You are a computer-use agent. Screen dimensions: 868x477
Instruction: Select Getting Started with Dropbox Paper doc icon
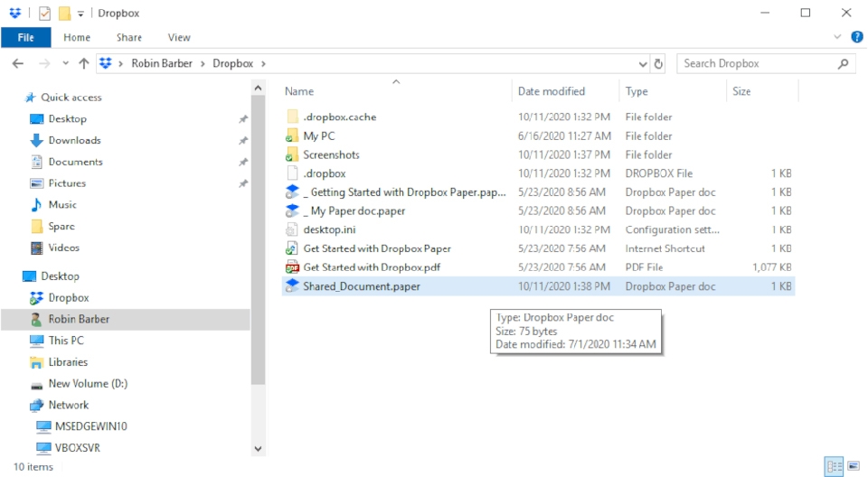tap(292, 192)
